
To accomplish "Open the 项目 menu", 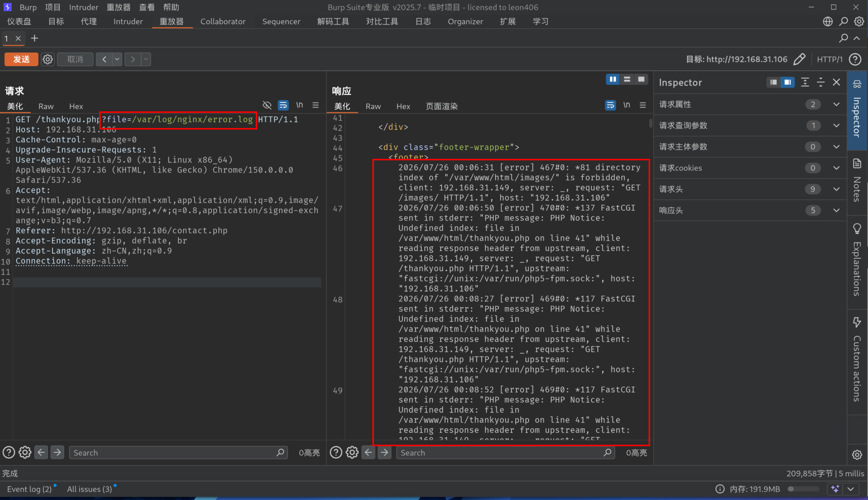I will pos(53,7).
